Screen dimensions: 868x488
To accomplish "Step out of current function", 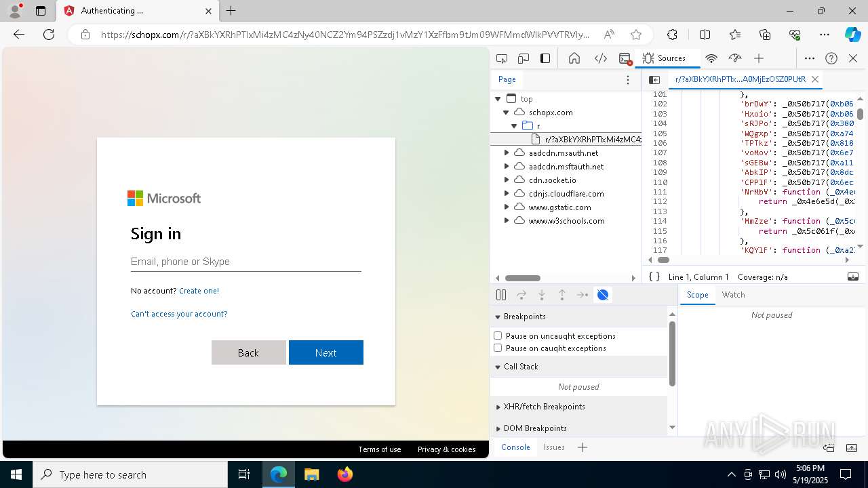I will point(562,295).
